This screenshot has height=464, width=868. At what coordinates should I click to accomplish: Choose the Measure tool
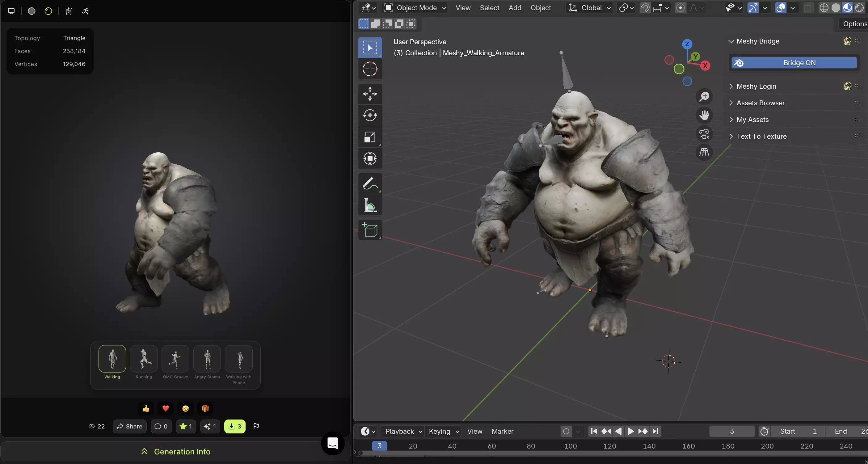[x=370, y=205]
